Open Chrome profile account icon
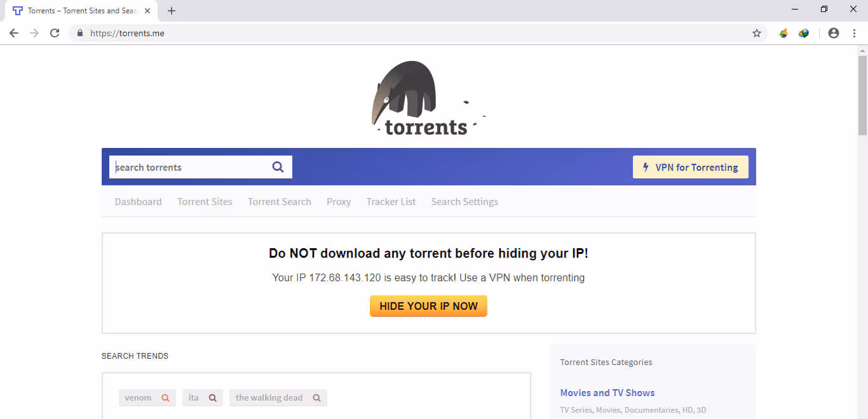Viewport: 868px width, 419px height. pyautogui.click(x=834, y=33)
